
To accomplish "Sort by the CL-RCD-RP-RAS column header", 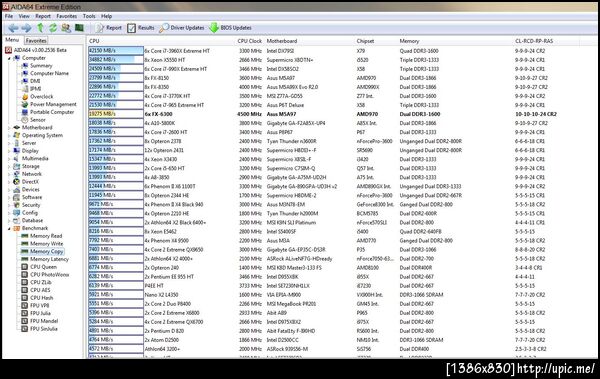I will [534, 41].
